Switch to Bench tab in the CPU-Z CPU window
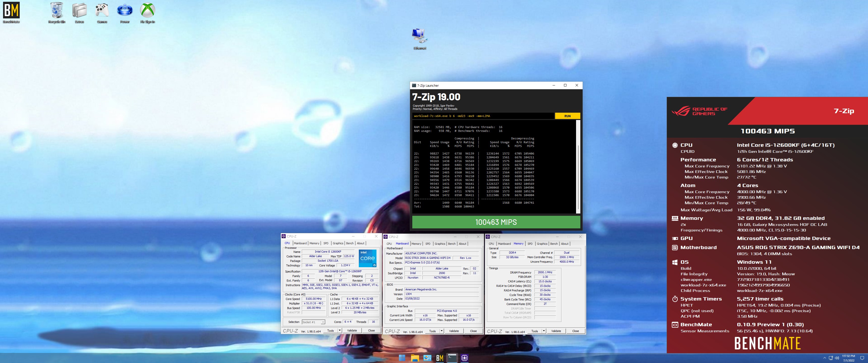868x363 pixels. point(350,243)
